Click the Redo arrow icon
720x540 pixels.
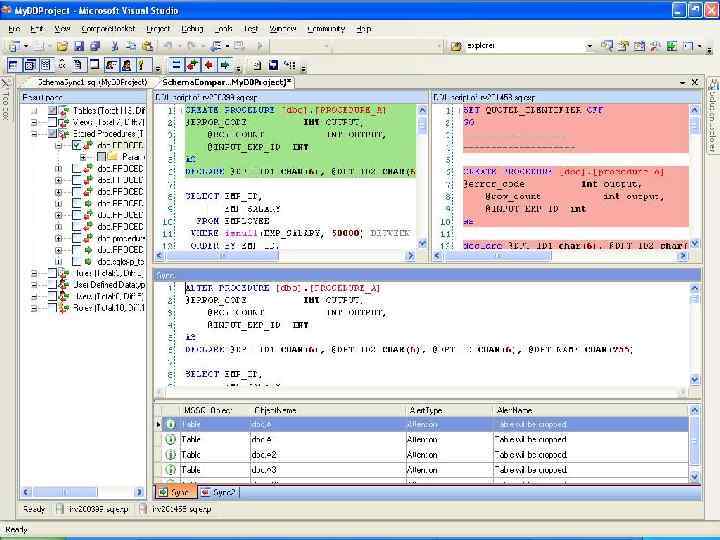tap(191, 46)
